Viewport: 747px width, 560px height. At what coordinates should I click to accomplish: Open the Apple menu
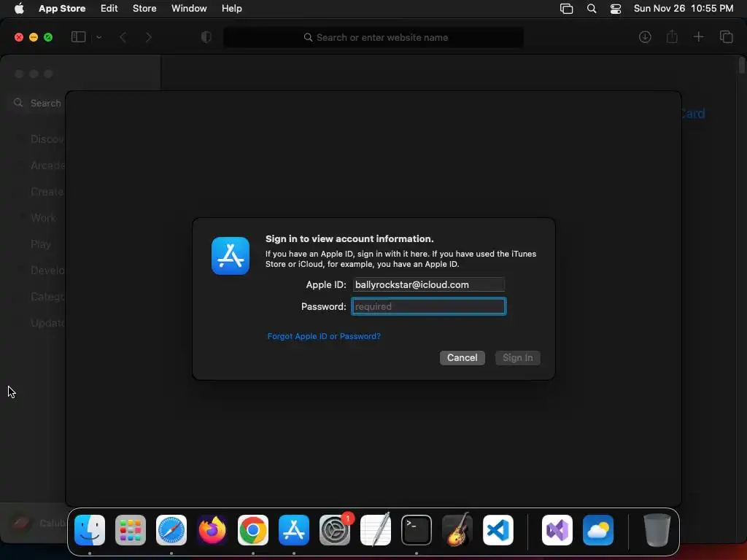(x=19, y=9)
